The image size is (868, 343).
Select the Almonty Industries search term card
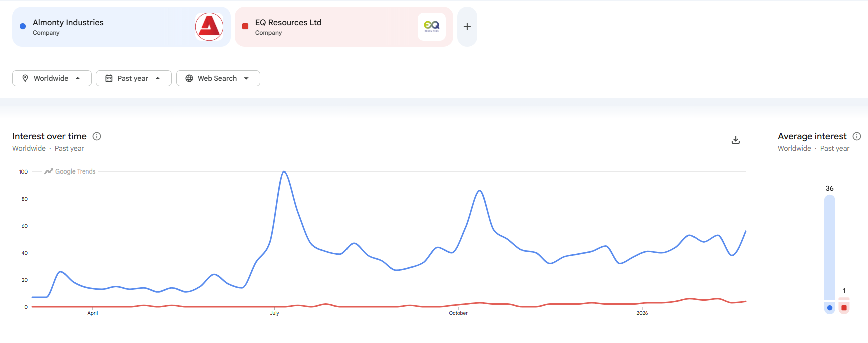(121, 27)
